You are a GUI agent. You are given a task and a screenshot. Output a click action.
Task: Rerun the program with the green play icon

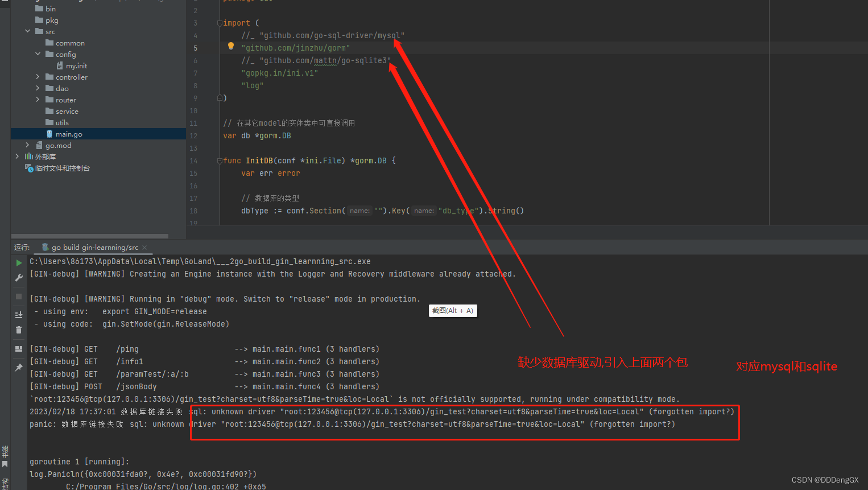[x=19, y=263]
